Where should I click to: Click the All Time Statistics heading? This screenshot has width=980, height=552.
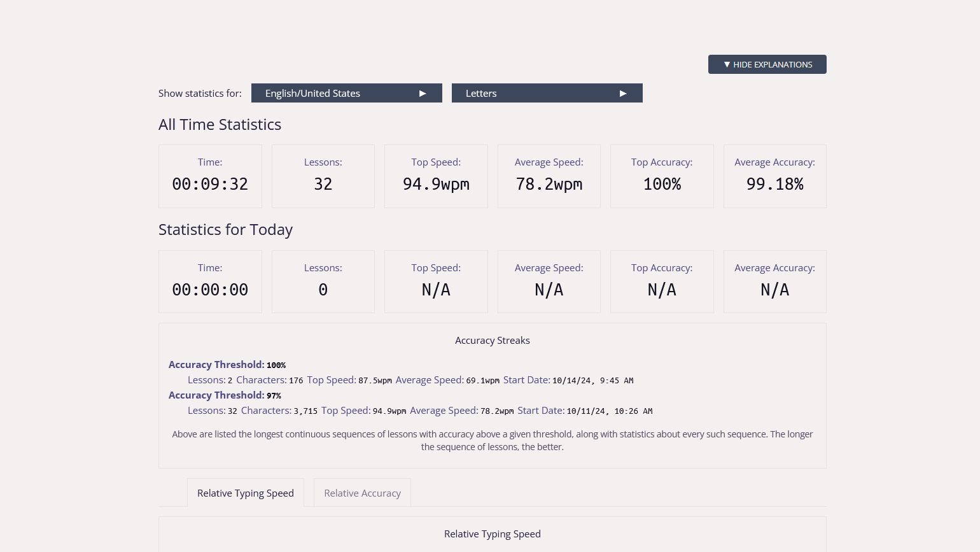(220, 124)
